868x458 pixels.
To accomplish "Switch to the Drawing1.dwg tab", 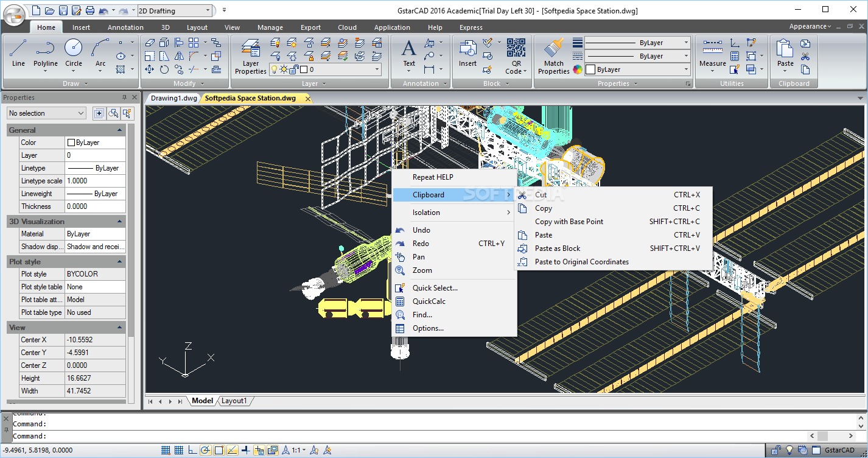I will [x=174, y=98].
